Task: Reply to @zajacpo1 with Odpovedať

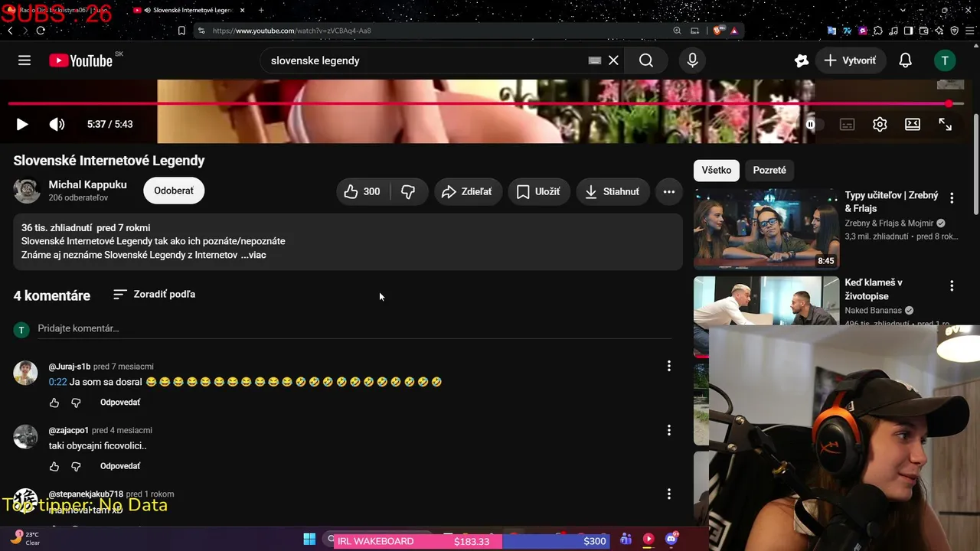Action: click(120, 466)
